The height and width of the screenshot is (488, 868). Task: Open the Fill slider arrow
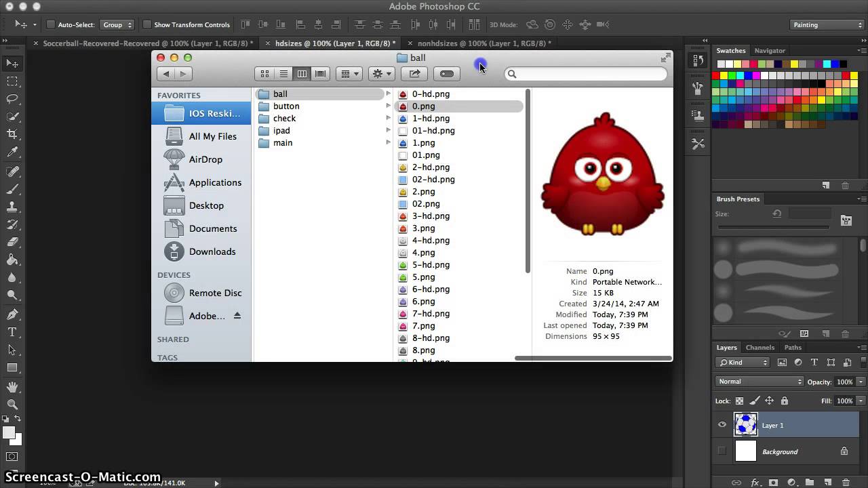861,401
